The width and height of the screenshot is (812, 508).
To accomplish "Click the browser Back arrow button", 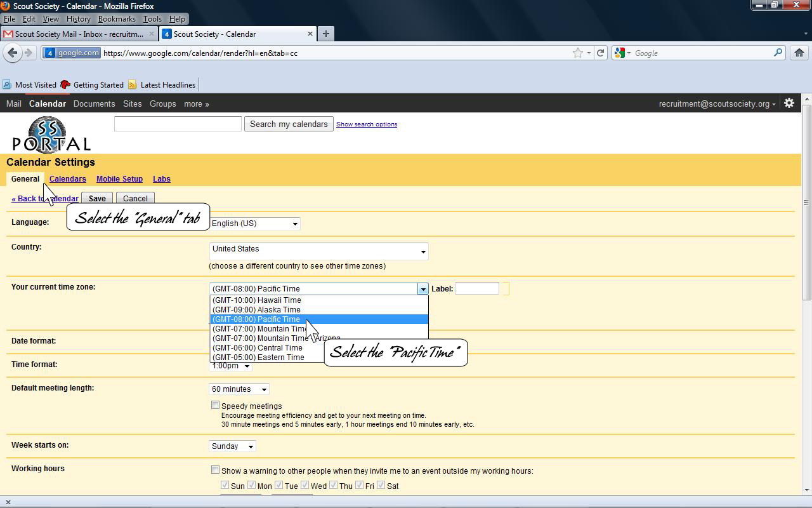I will (13, 53).
